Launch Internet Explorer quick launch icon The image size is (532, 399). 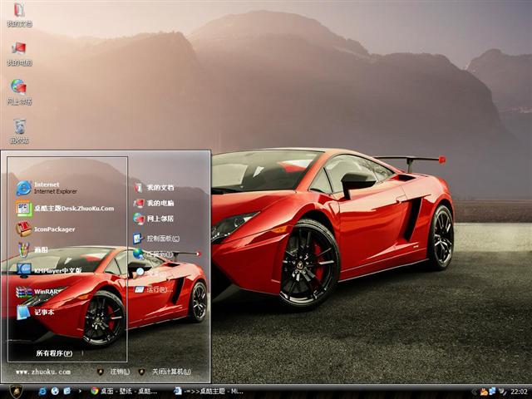click(x=42, y=392)
